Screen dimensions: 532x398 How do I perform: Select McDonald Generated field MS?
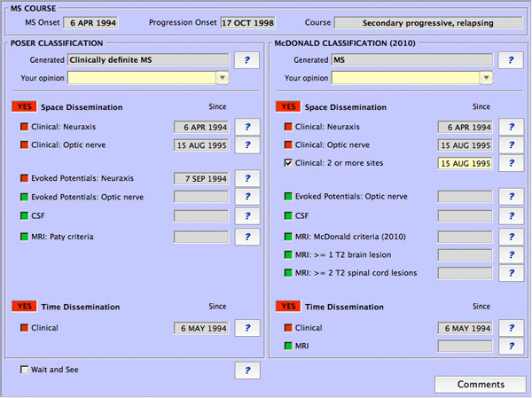pyautogui.click(x=412, y=60)
